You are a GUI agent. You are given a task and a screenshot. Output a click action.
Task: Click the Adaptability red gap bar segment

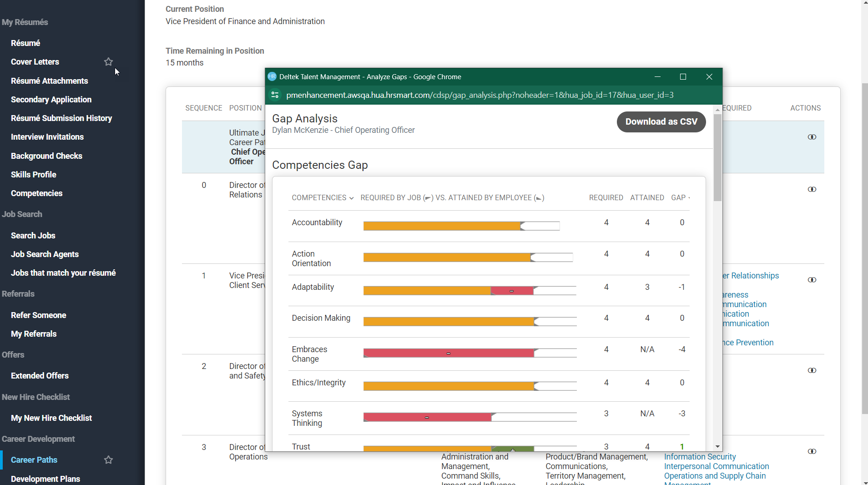click(512, 291)
